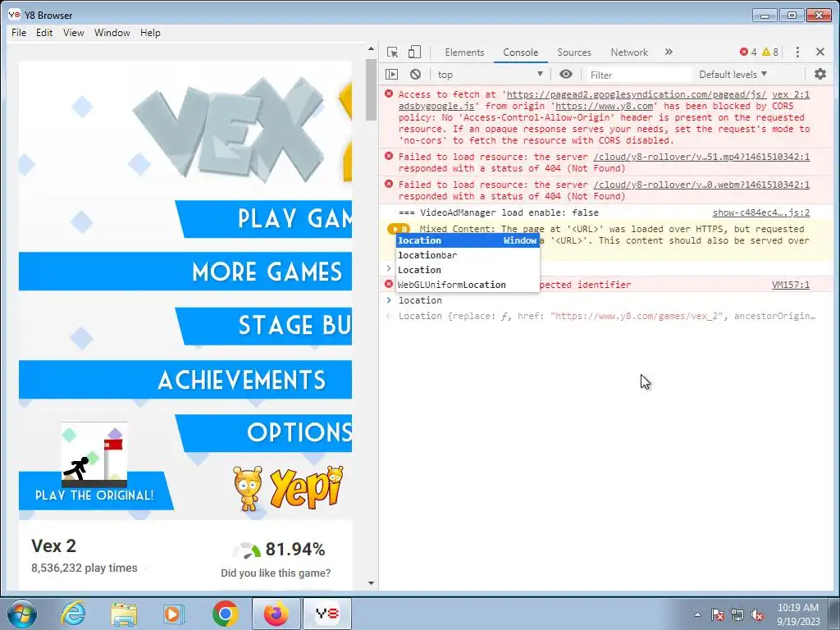Open the Edit menu
The width and height of the screenshot is (840, 630).
point(44,33)
